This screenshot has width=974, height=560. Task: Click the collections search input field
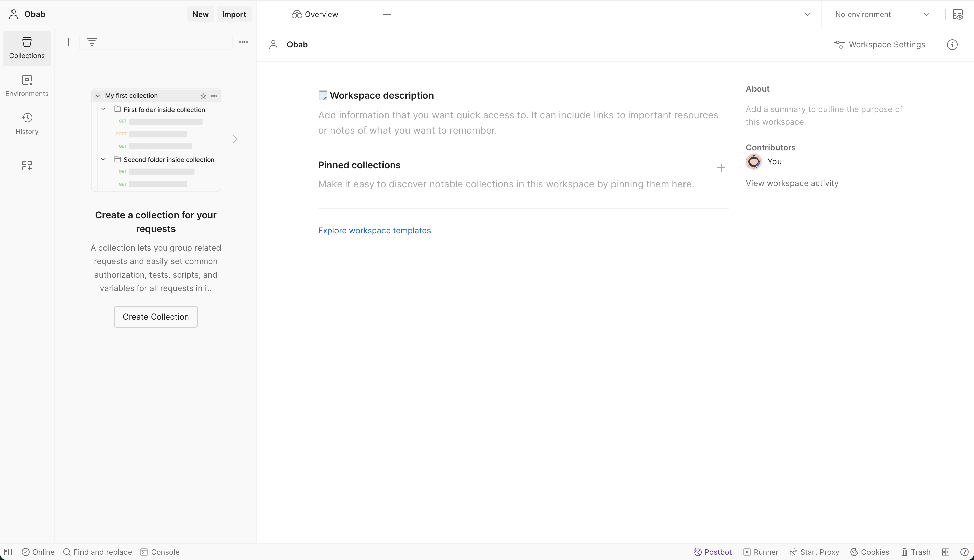point(156,42)
